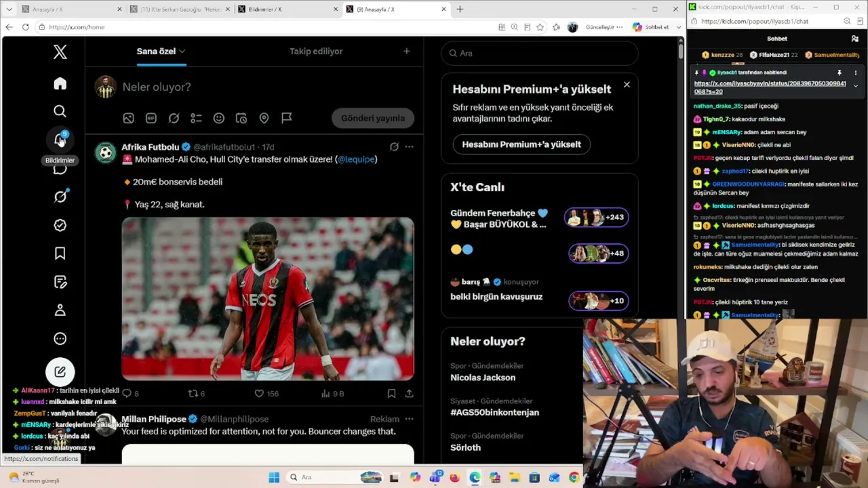Add media image to new post
The width and height of the screenshot is (868, 488).
pos(128,118)
